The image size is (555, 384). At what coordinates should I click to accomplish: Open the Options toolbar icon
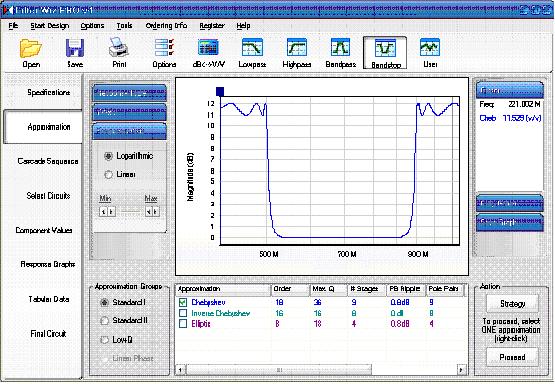pyautogui.click(x=164, y=53)
